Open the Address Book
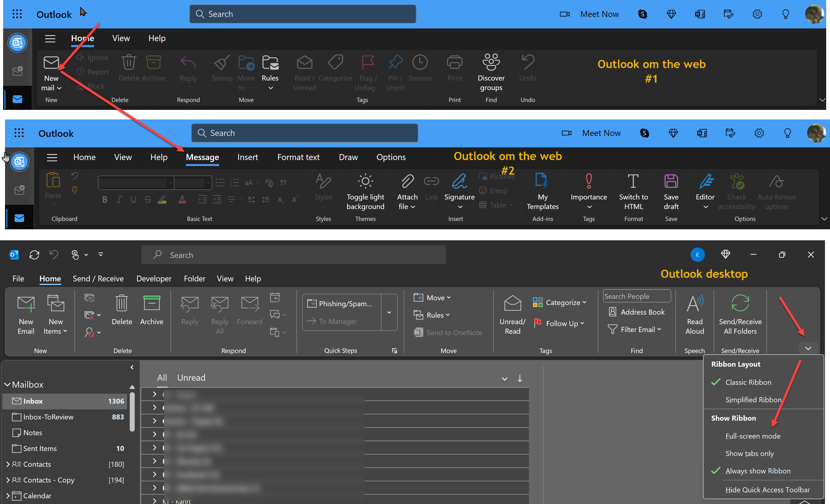This screenshot has height=504, width=830. pos(637,312)
